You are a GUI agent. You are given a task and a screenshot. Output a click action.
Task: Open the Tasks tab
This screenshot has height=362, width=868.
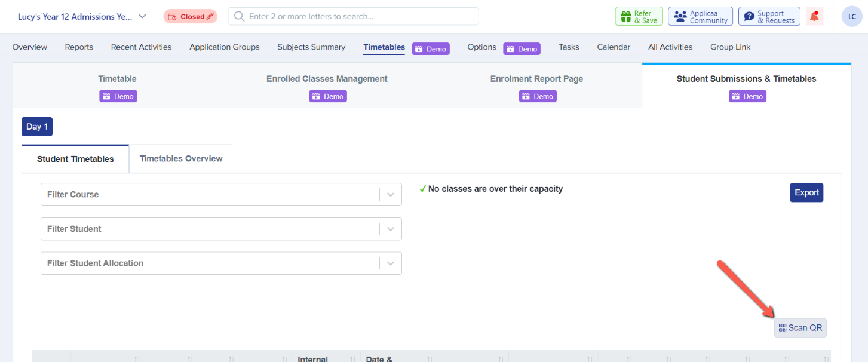coord(569,47)
